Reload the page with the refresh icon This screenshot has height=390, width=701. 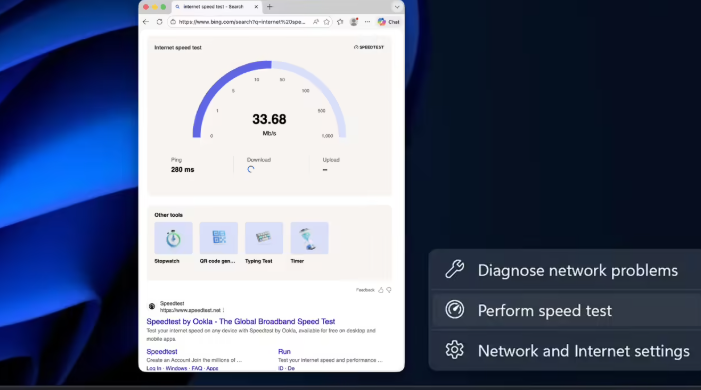[159, 21]
